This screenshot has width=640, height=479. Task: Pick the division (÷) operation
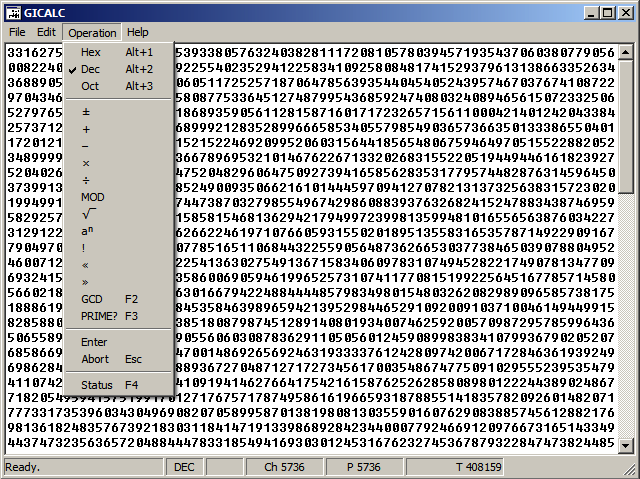(x=86, y=180)
